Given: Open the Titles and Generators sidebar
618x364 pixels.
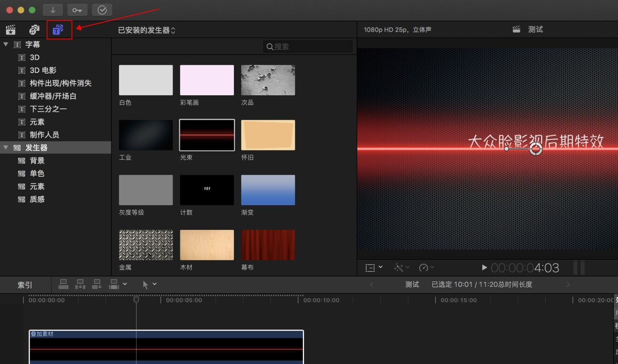Looking at the screenshot, I should pyautogui.click(x=58, y=30).
